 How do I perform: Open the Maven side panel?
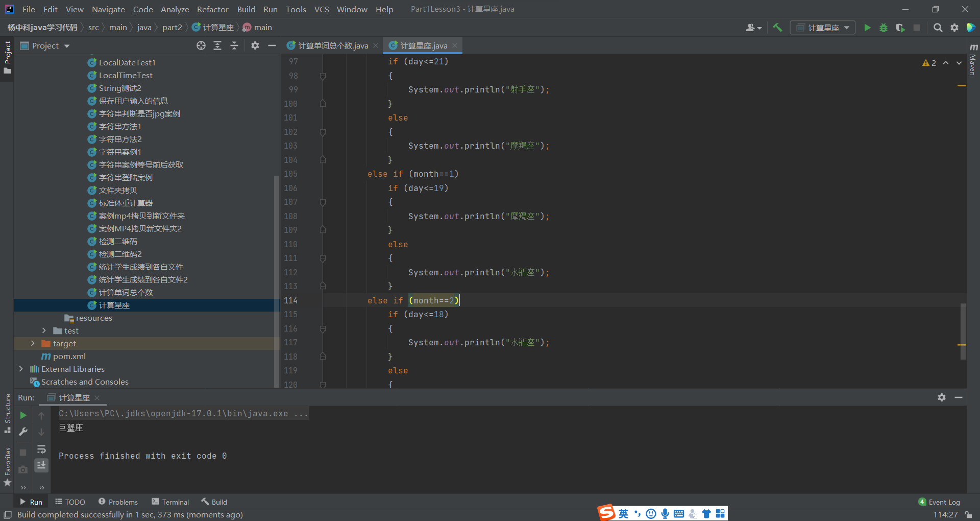tap(973, 59)
